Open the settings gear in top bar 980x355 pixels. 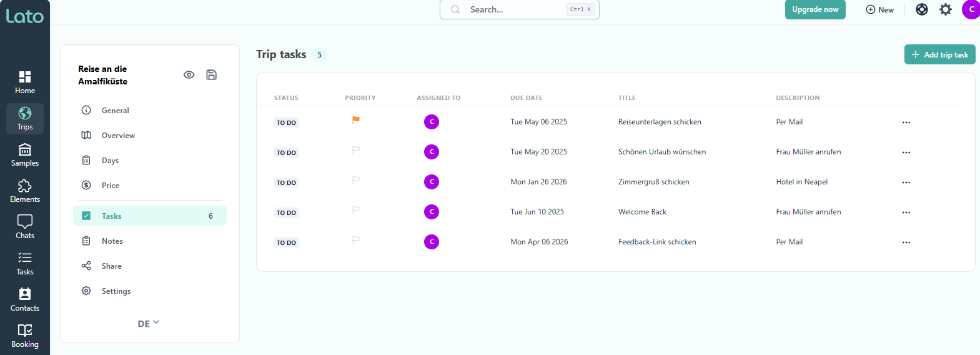[x=946, y=9]
